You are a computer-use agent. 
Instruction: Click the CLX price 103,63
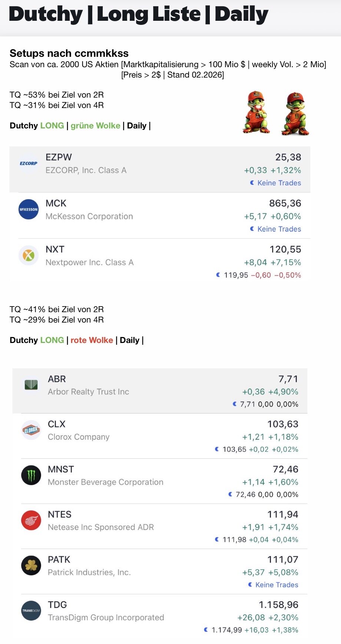pyautogui.click(x=282, y=424)
